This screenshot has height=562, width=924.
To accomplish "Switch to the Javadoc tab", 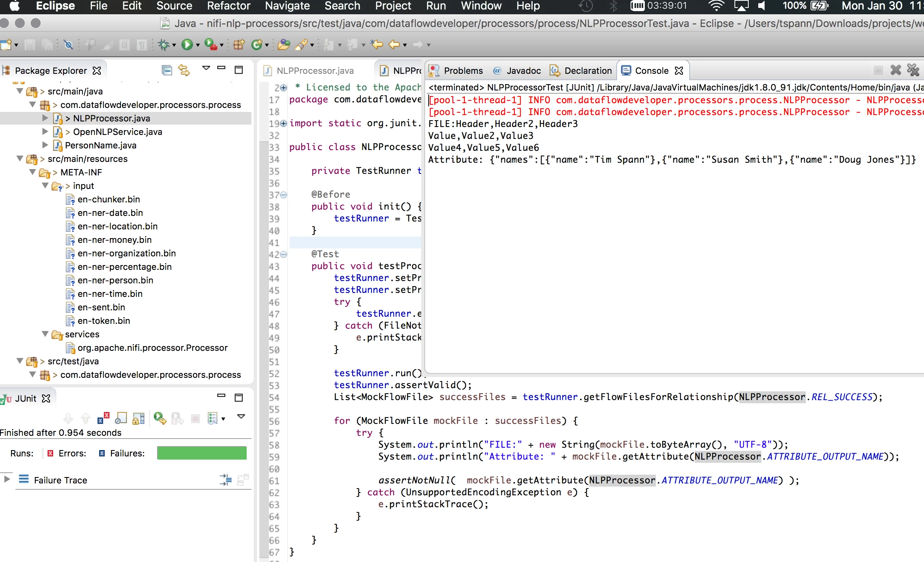I will (x=517, y=71).
